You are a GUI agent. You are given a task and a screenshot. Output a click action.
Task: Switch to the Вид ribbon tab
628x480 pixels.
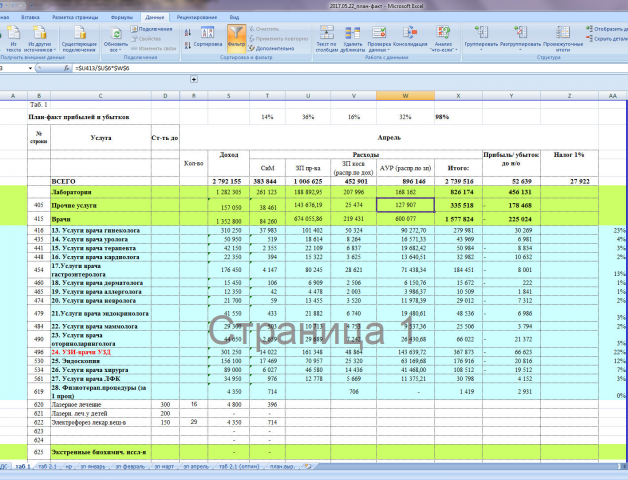pyautogui.click(x=234, y=18)
